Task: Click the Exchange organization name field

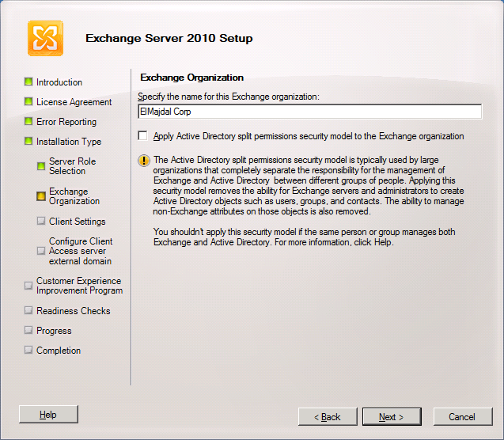Action: pyautogui.click(x=309, y=112)
